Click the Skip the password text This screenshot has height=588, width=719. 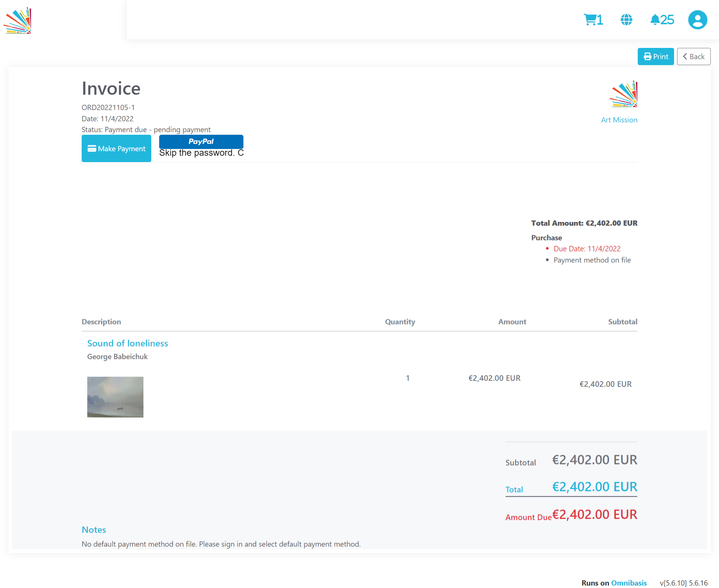coord(201,153)
